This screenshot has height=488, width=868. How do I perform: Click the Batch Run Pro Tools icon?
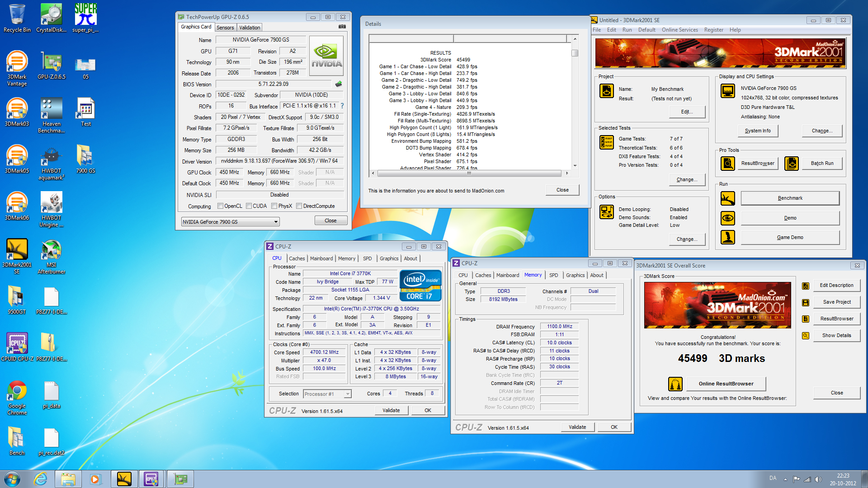click(792, 163)
